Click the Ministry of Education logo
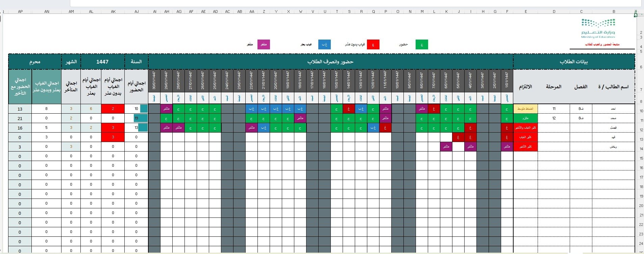Screen dimensions: 644x254 tap(598, 28)
